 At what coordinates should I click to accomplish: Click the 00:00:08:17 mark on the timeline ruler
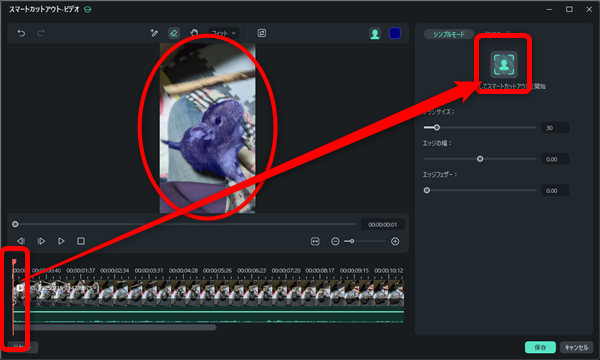(320, 270)
